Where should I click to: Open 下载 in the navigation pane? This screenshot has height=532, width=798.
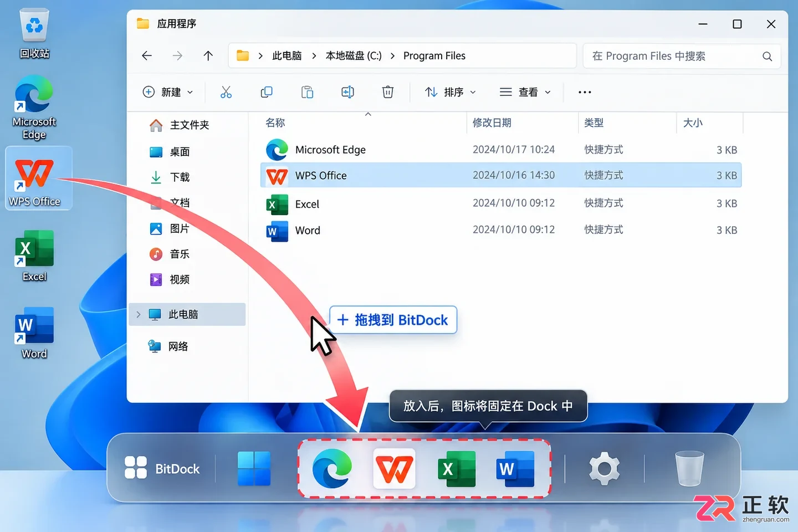click(x=170, y=177)
